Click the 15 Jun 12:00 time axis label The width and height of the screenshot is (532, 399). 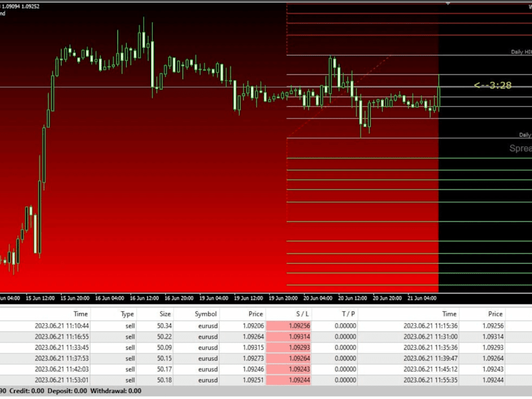(40, 298)
